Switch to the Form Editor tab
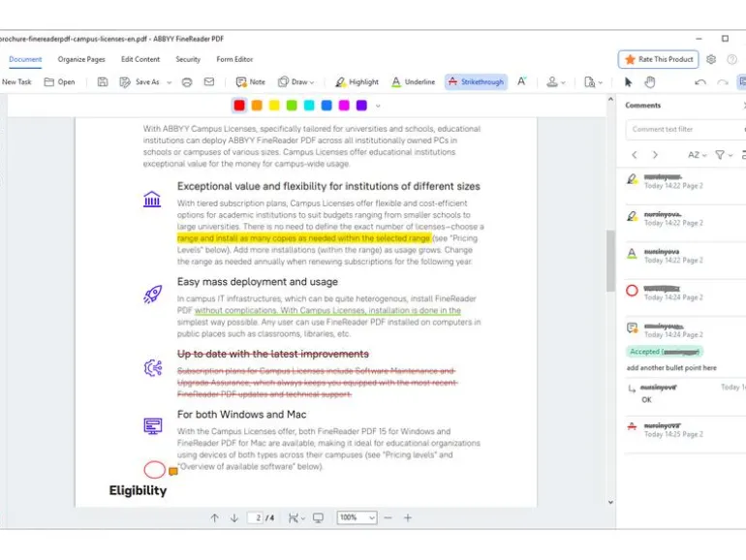This screenshot has height=560, width=746. click(x=234, y=59)
